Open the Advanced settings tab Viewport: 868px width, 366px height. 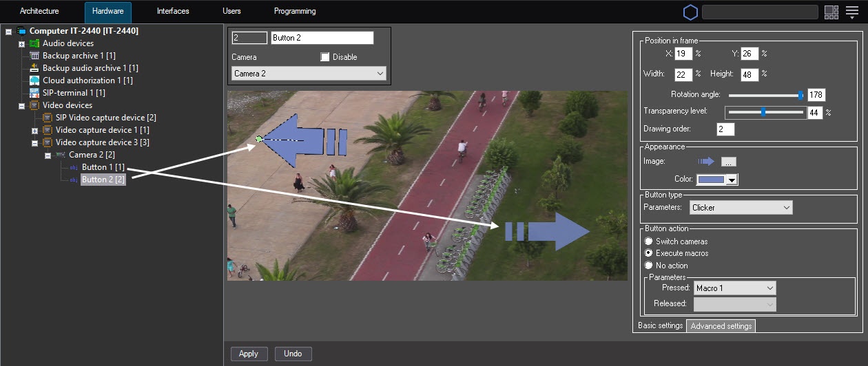tap(721, 326)
